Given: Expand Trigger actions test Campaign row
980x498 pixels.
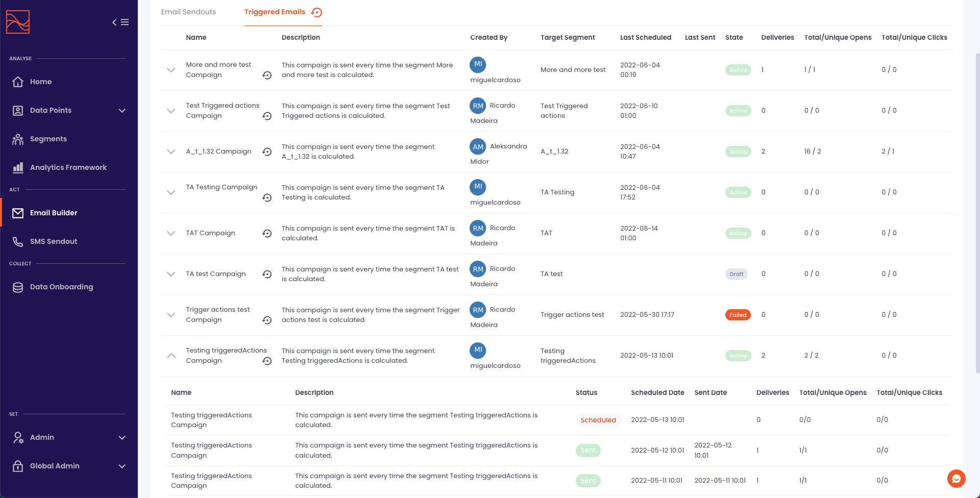Looking at the screenshot, I should tap(171, 315).
